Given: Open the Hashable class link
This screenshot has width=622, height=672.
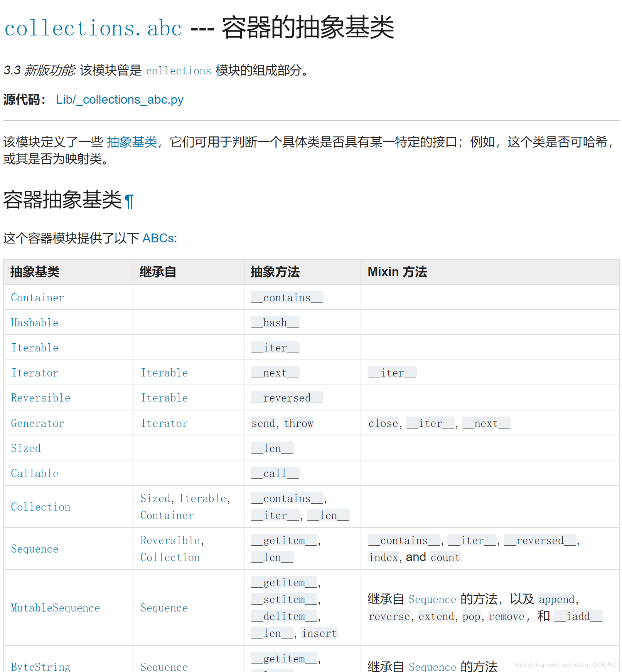Looking at the screenshot, I should coord(35,323).
